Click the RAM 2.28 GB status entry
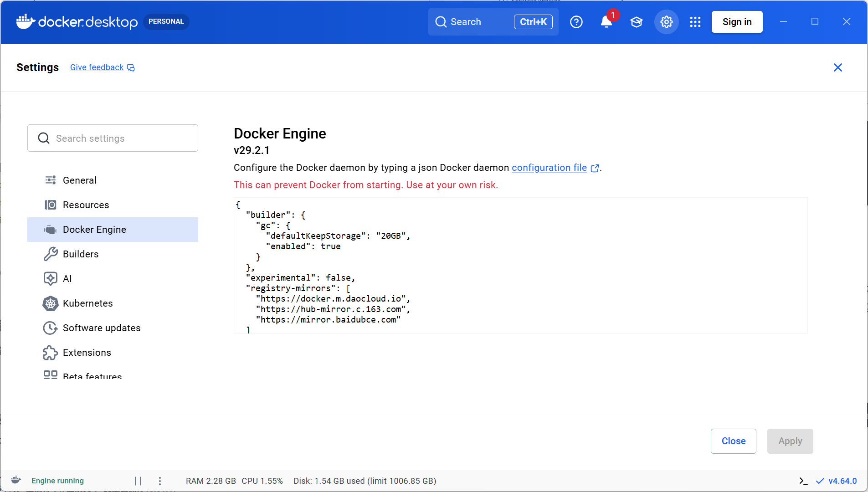This screenshot has height=492, width=868. 211,481
